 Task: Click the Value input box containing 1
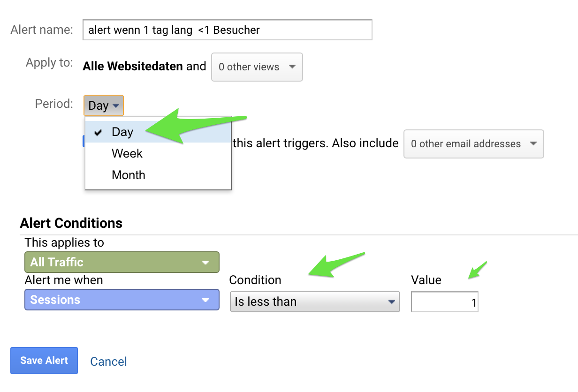coord(444,302)
